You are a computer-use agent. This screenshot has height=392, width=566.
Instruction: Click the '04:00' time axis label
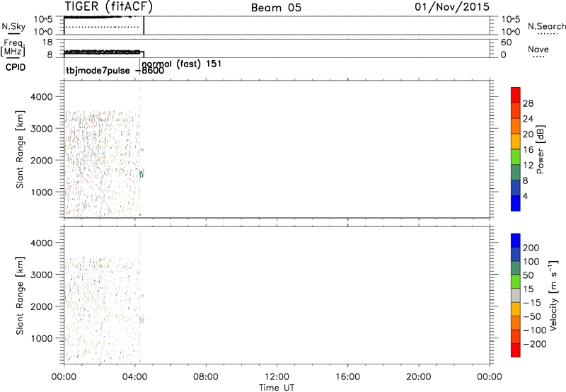coord(135,377)
